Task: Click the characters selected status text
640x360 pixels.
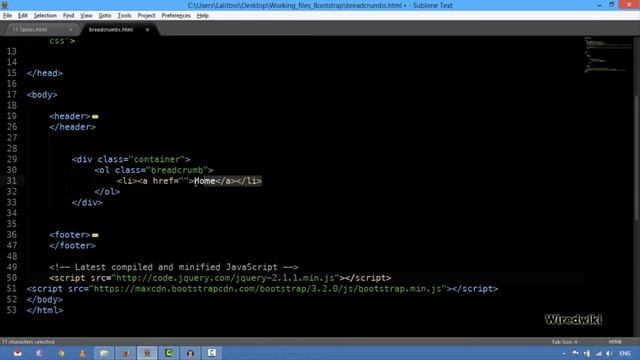Action: 28,342
